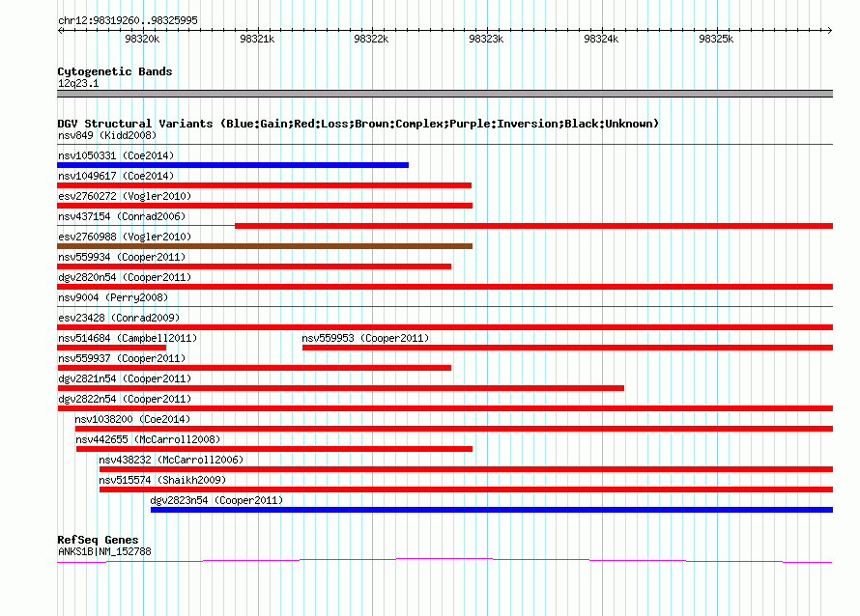Click the nsv515574 (Shaikh2009) label

coord(162,480)
